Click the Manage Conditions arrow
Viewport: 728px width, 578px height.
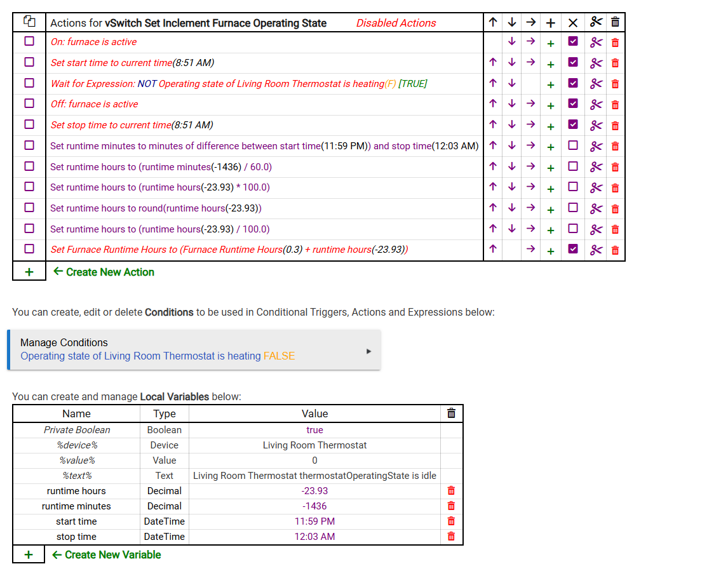coord(368,351)
